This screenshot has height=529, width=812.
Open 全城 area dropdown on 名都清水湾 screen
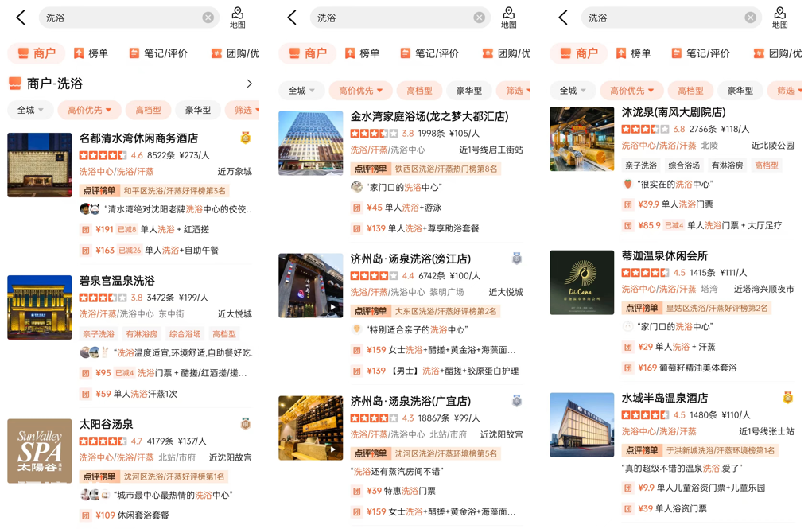point(30,110)
